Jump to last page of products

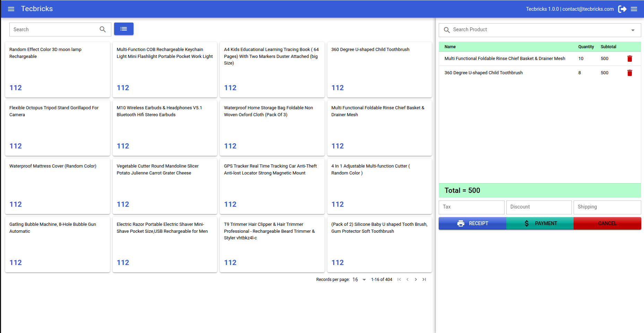pos(424,280)
